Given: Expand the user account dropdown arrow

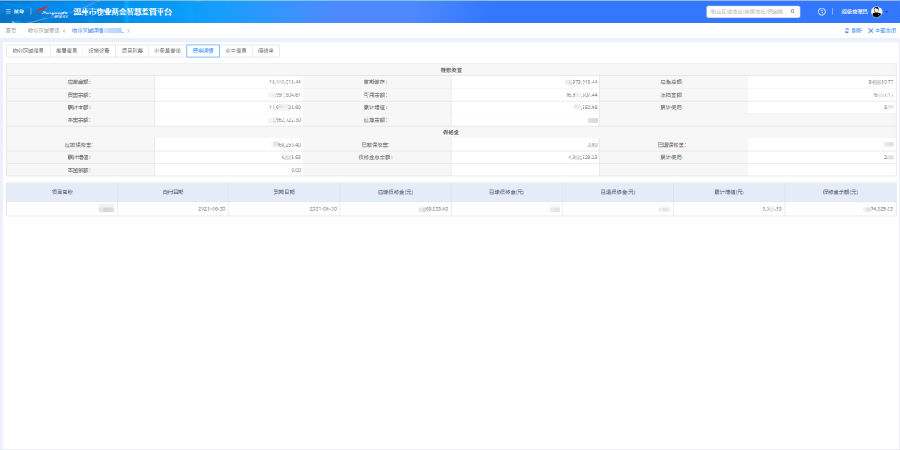Looking at the screenshot, I should [887, 12].
